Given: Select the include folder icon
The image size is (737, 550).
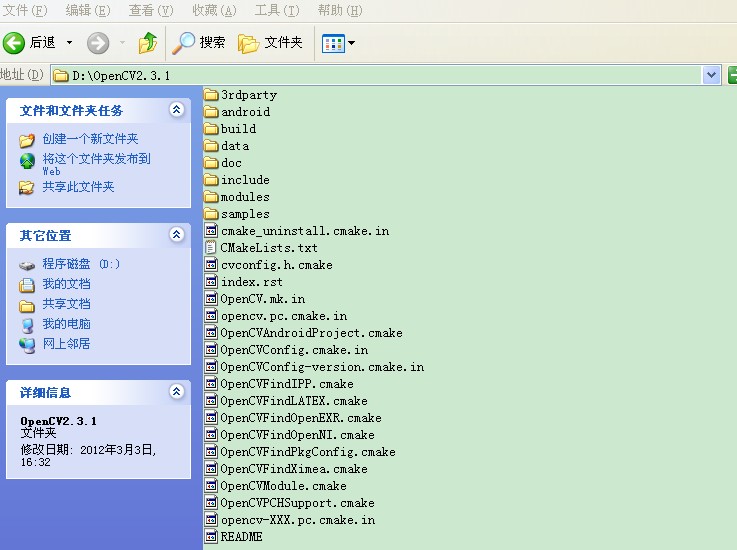Looking at the screenshot, I should [212, 180].
